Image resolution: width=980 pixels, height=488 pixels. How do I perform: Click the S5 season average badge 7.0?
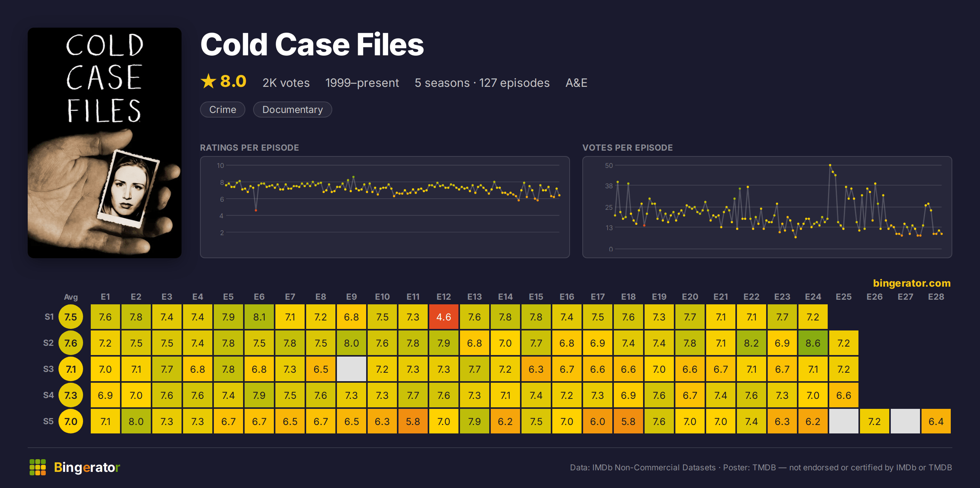click(71, 422)
